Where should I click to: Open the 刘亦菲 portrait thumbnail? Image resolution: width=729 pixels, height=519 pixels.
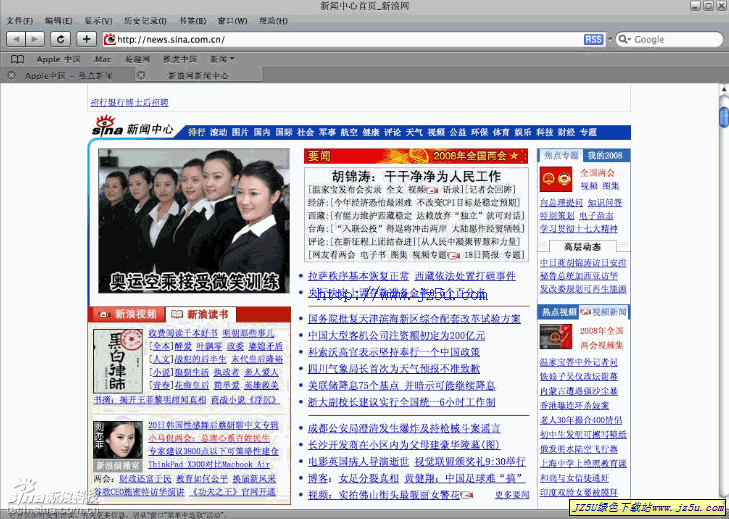tap(118, 440)
